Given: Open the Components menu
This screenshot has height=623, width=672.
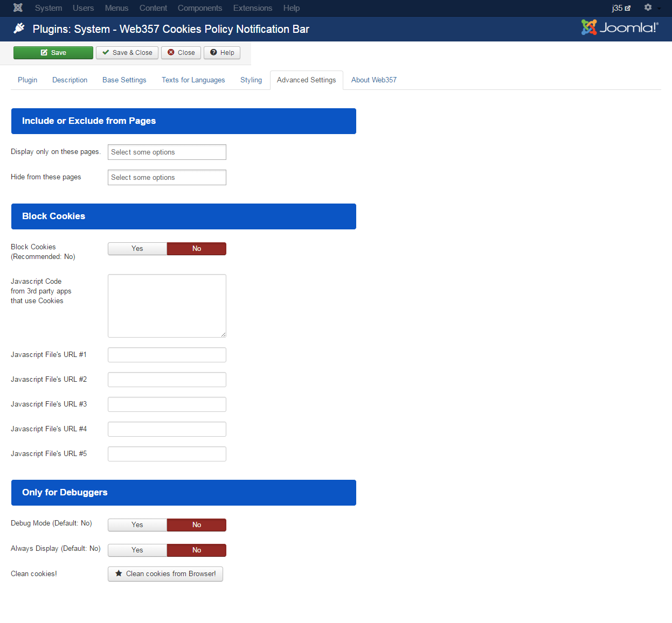Looking at the screenshot, I should [200, 8].
